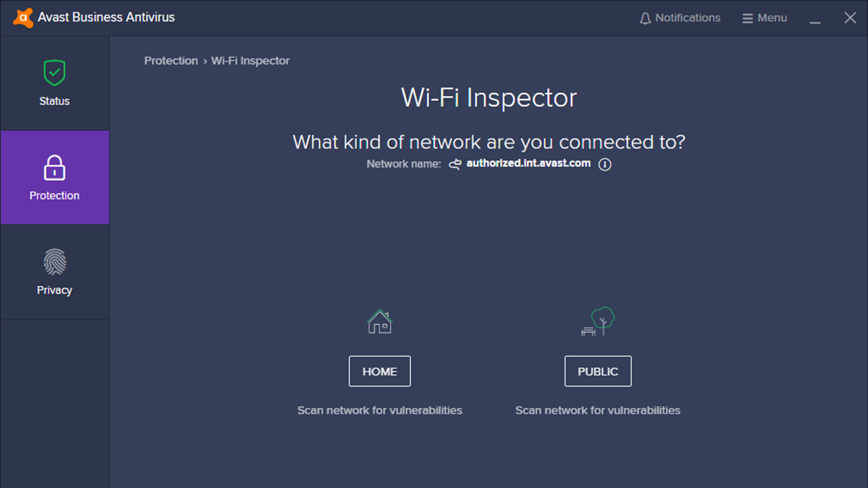Screen dimensions: 868x488
Task: Select the Wi-Fi Inspector breadcrumb label
Action: pyautogui.click(x=250, y=60)
